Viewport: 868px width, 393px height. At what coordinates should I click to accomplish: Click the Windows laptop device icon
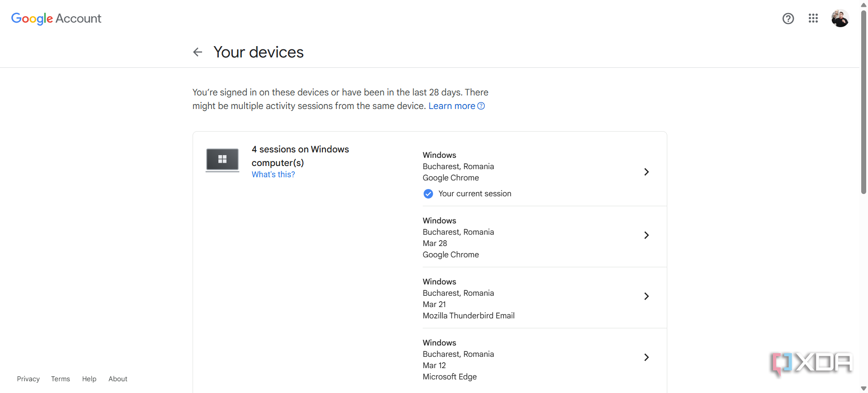click(222, 160)
